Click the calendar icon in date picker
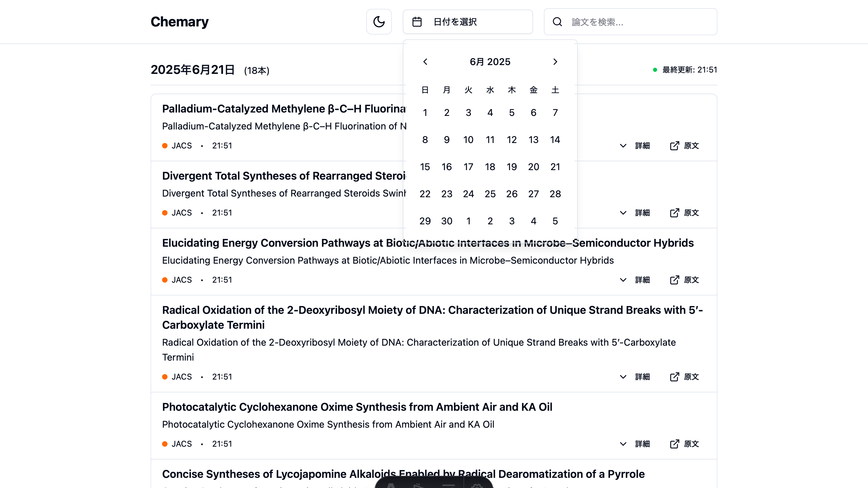The height and width of the screenshot is (488, 868). 417,22
